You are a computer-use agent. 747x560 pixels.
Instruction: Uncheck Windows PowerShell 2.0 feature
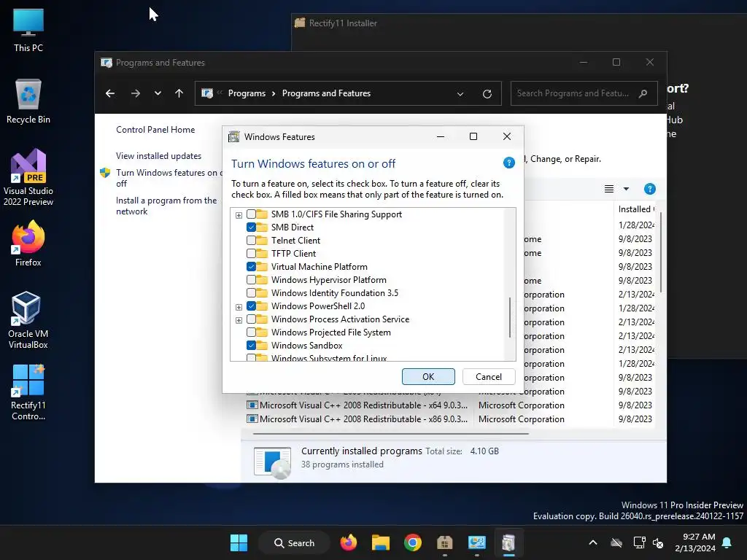(251, 306)
